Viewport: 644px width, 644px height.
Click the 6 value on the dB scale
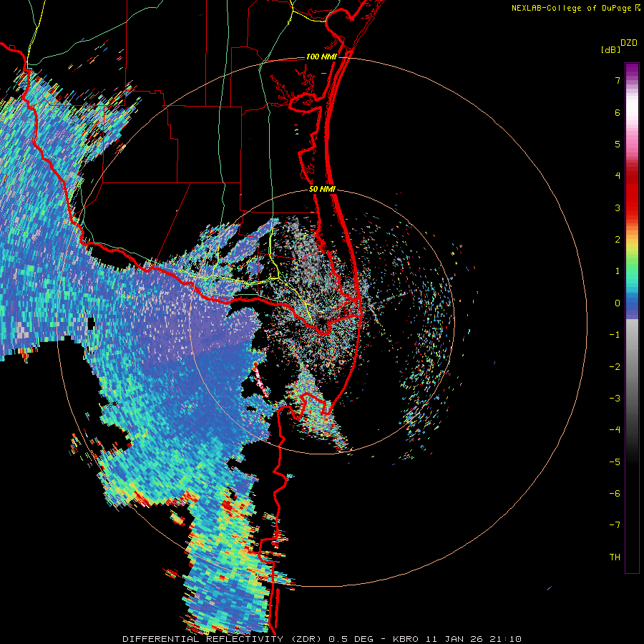coord(618,112)
